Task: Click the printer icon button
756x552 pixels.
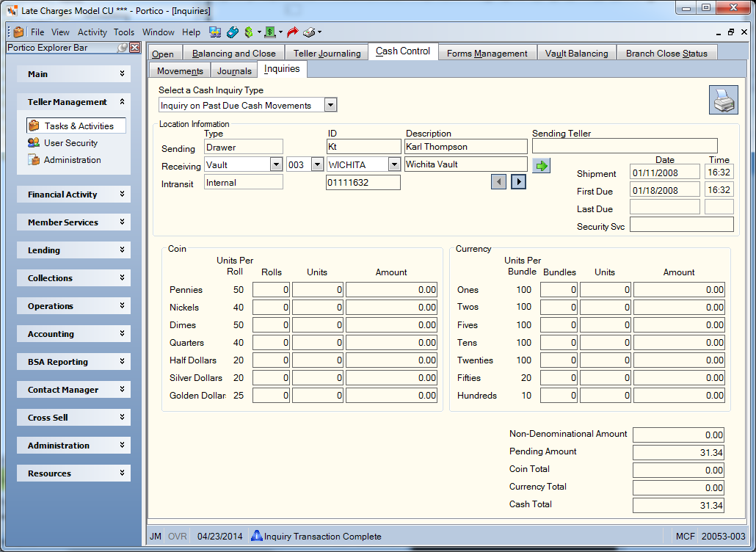Action: 723,100
